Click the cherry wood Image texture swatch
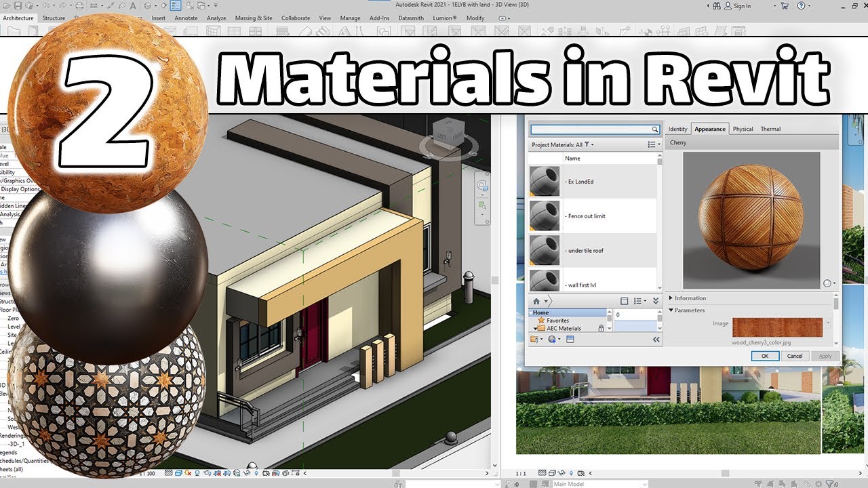The height and width of the screenshot is (488, 868). (777, 327)
